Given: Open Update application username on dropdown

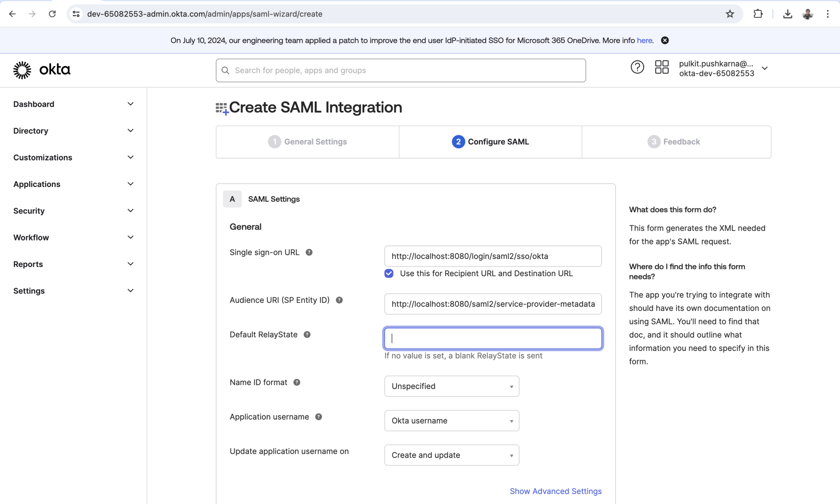Looking at the screenshot, I should 451,455.
